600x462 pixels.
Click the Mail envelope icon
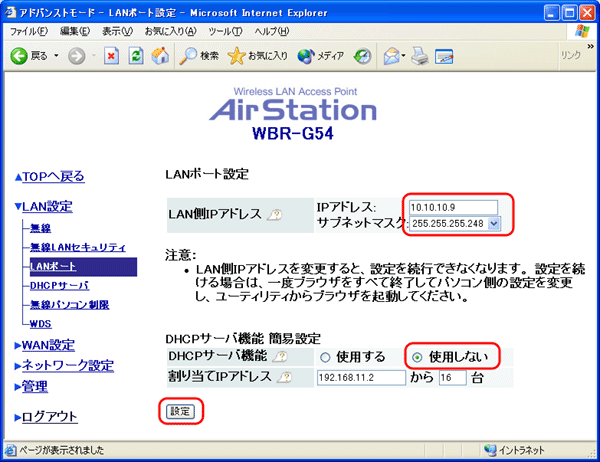[391, 56]
